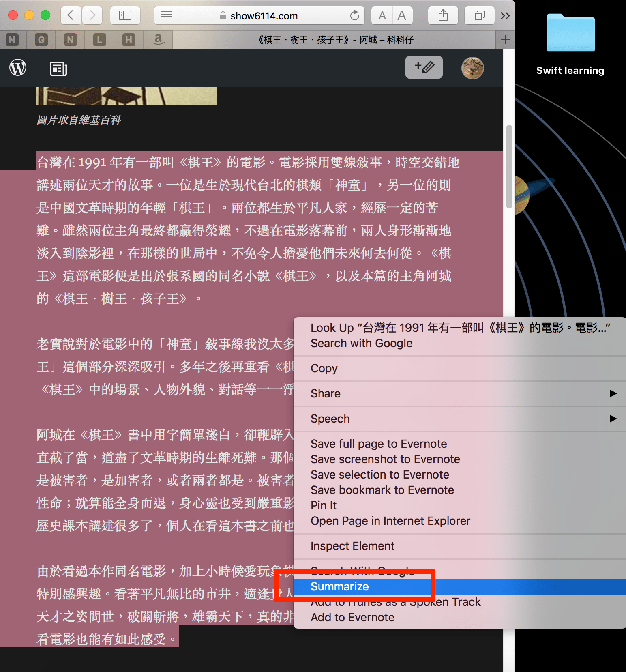This screenshot has height=672, width=626.
Task: Reload the page with the refresh icon
Action: 354,16
